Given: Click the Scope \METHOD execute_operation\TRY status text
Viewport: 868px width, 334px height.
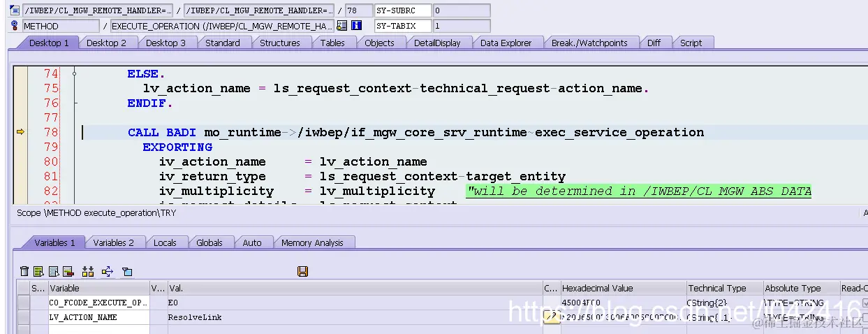Looking at the screenshot, I should tap(96, 212).
